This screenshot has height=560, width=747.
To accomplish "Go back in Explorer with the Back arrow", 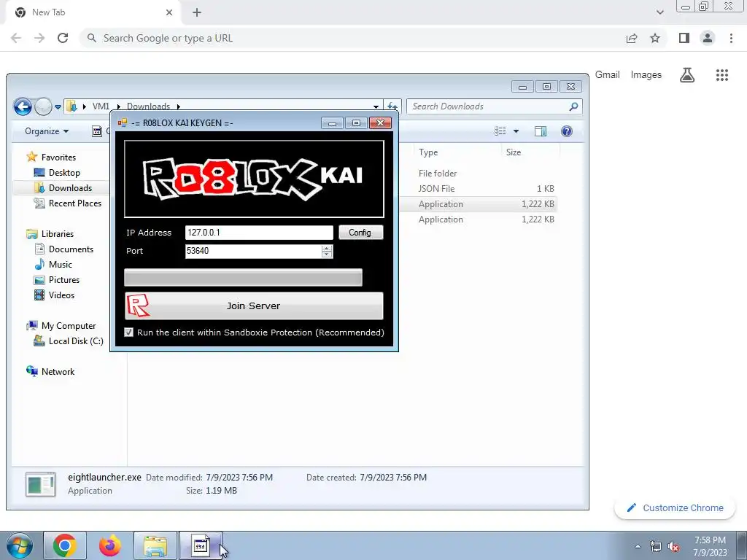I will (23, 106).
